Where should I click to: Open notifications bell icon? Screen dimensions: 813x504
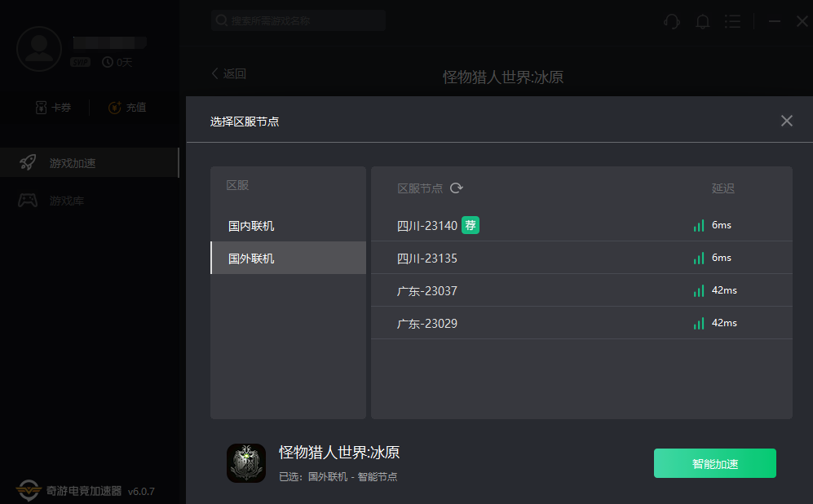(x=703, y=21)
